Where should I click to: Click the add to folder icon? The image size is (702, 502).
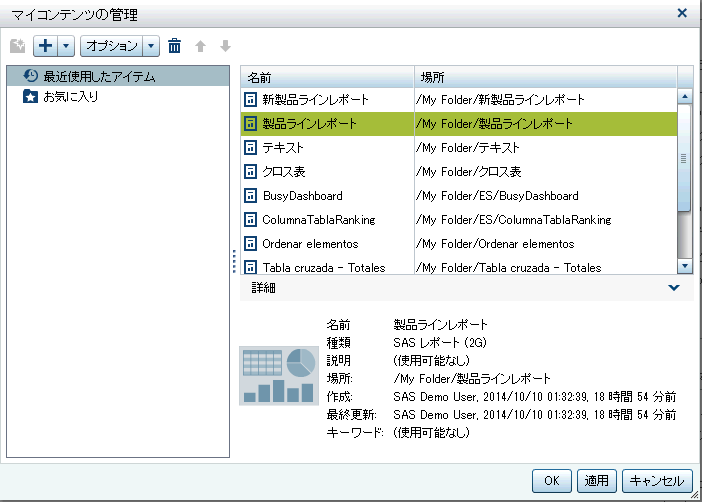[x=17, y=46]
